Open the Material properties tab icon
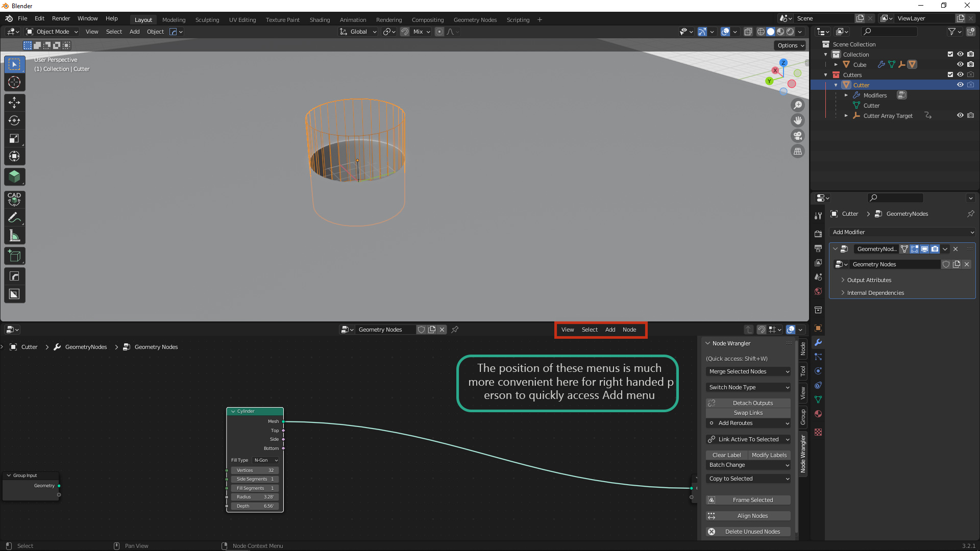980x551 pixels. [818, 414]
